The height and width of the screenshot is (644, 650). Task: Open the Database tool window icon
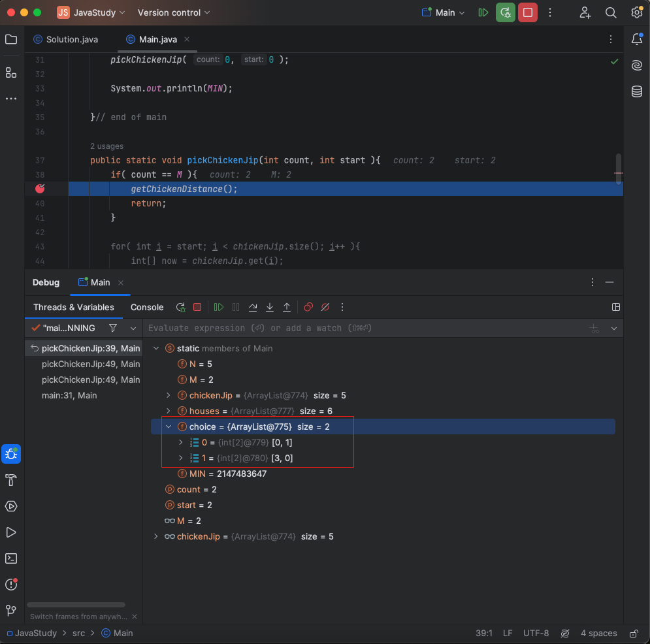(x=637, y=91)
